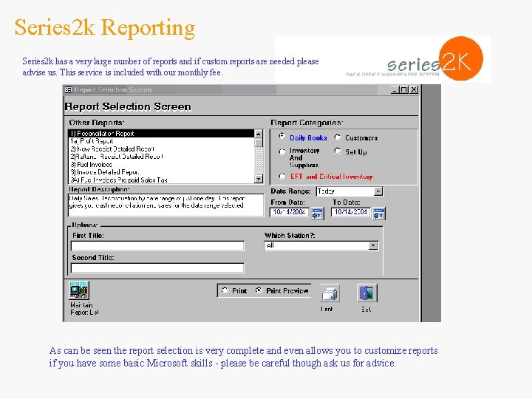Select 3) Invoice Detailed Report row
This screenshot has width=532, height=399.
click(x=161, y=172)
